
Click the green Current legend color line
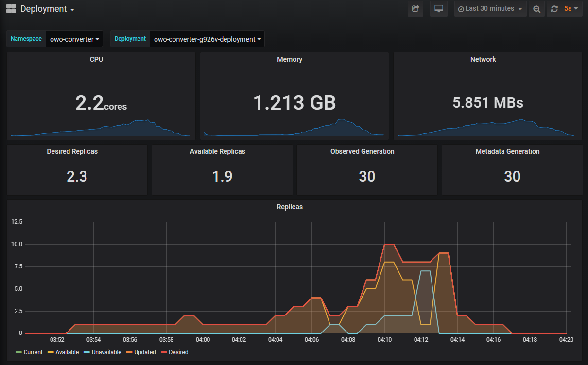point(19,352)
